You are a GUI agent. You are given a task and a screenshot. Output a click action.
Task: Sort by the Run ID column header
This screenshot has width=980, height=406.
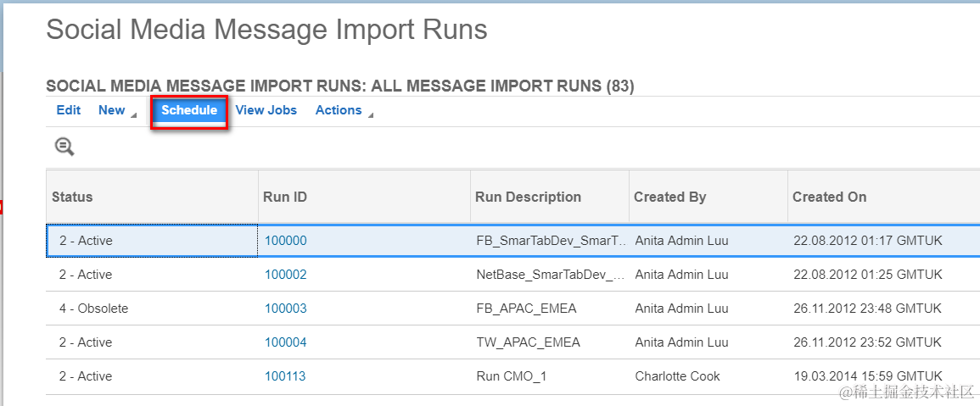[x=285, y=197]
